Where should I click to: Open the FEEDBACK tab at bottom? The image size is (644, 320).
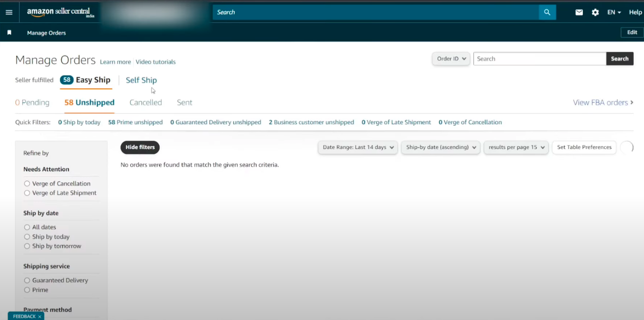tap(24, 317)
